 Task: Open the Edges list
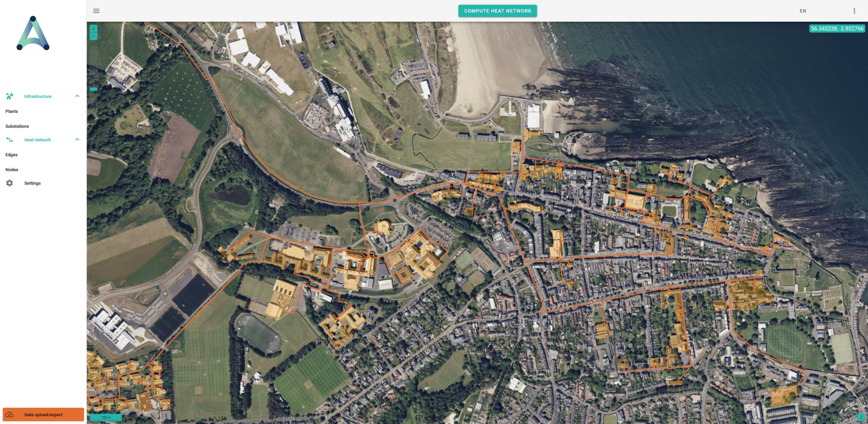click(x=12, y=155)
